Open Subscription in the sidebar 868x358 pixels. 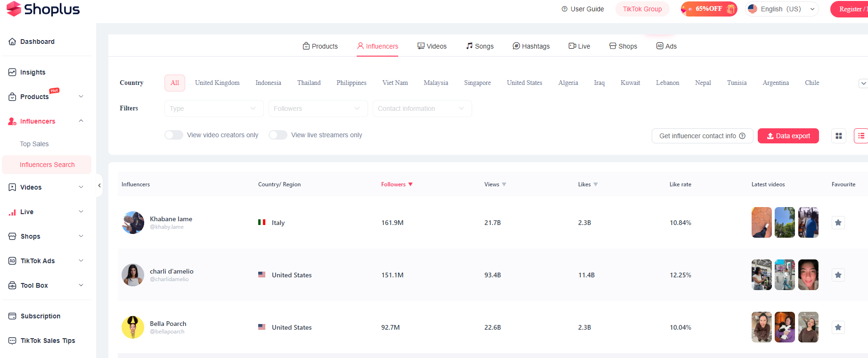tap(34, 316)
